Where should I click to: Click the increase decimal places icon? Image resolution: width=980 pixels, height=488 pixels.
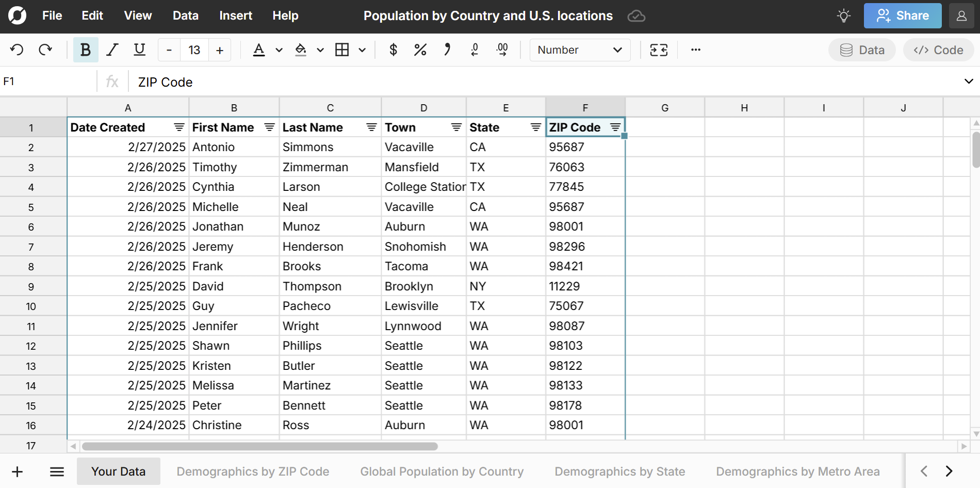pos(502,50)
